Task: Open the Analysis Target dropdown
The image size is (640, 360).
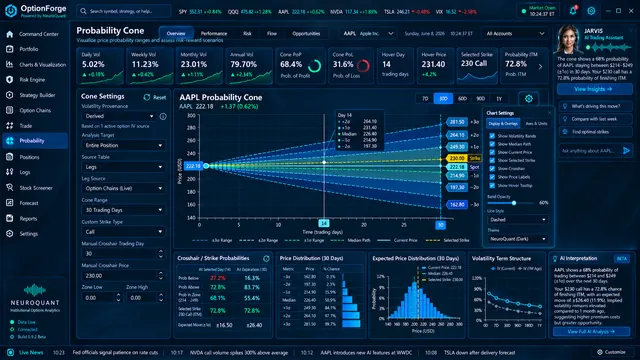Action: click(123, 145)
